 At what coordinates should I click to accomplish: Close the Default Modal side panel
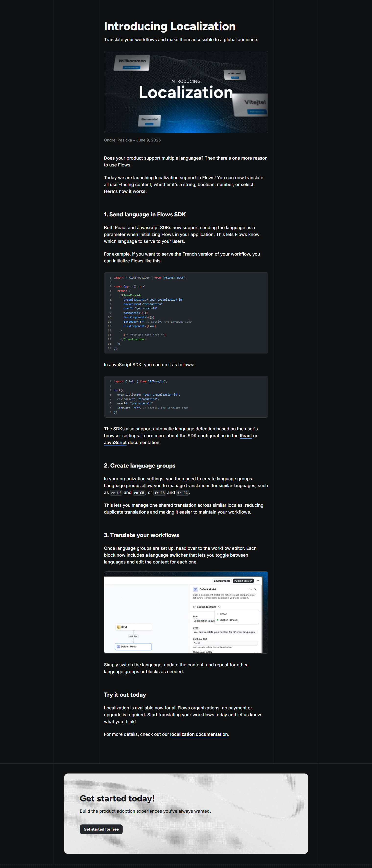pyautogui.click(x=255, y=589)
